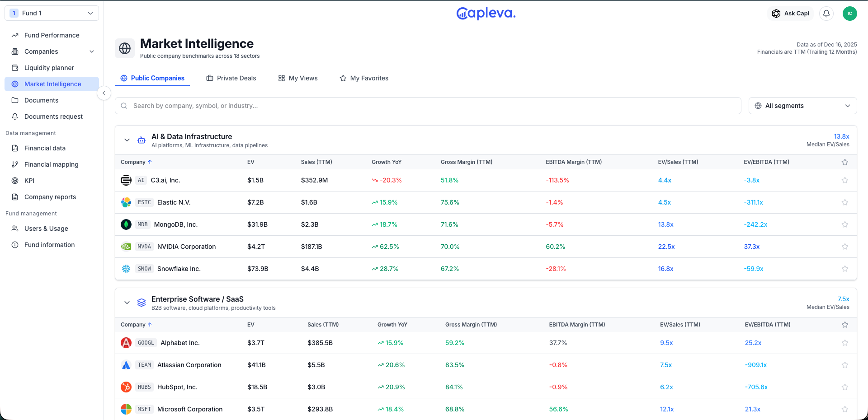Star Alphabet Inc. as a favorite

[844, 343]
